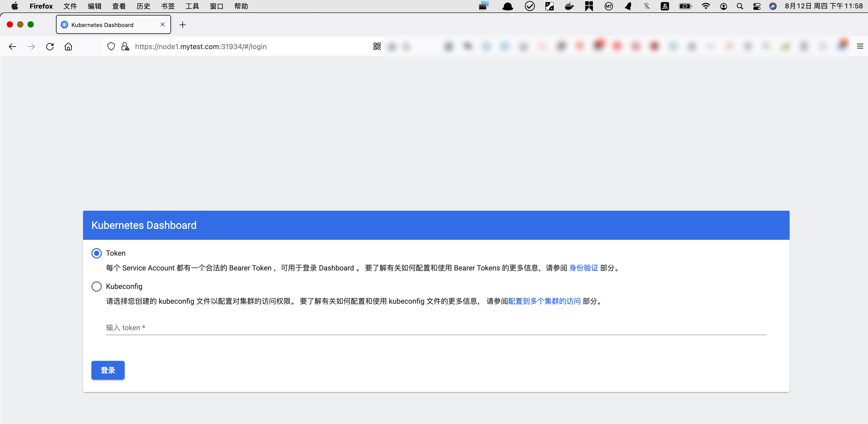Screen dimensions: 868x424
Task: Click the browser Back arrow
Action: coord(12,47)
